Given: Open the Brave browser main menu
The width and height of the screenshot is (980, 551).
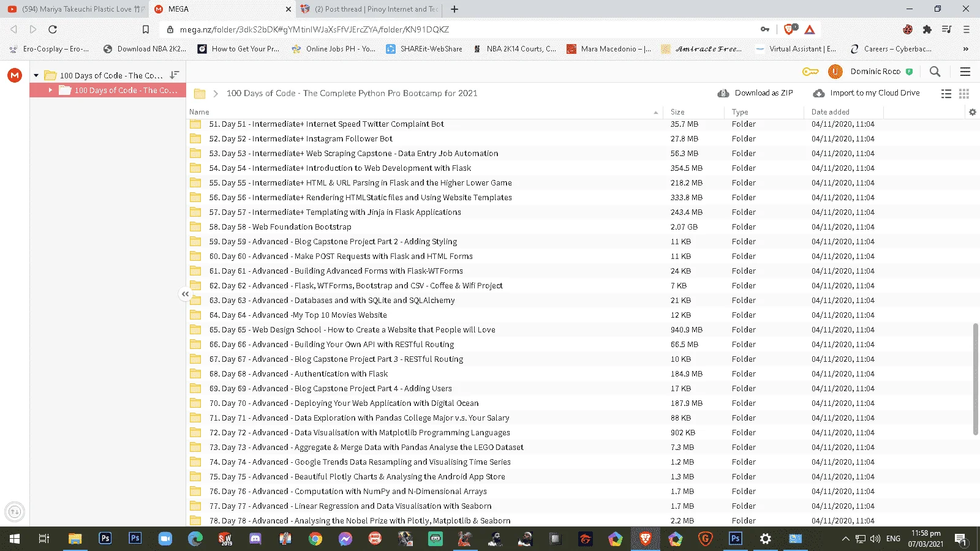Looking at the screenshot, I should [x=967, y=29].
